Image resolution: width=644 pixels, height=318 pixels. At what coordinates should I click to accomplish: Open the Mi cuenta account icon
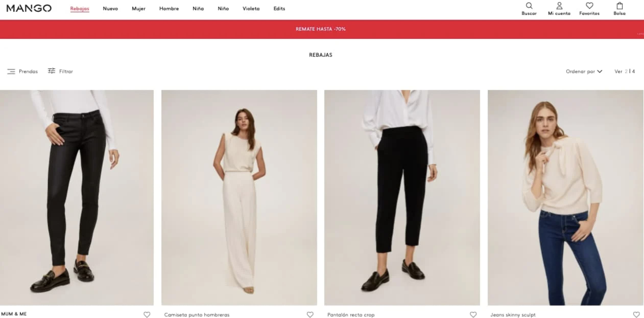click(x=559, y=6)
